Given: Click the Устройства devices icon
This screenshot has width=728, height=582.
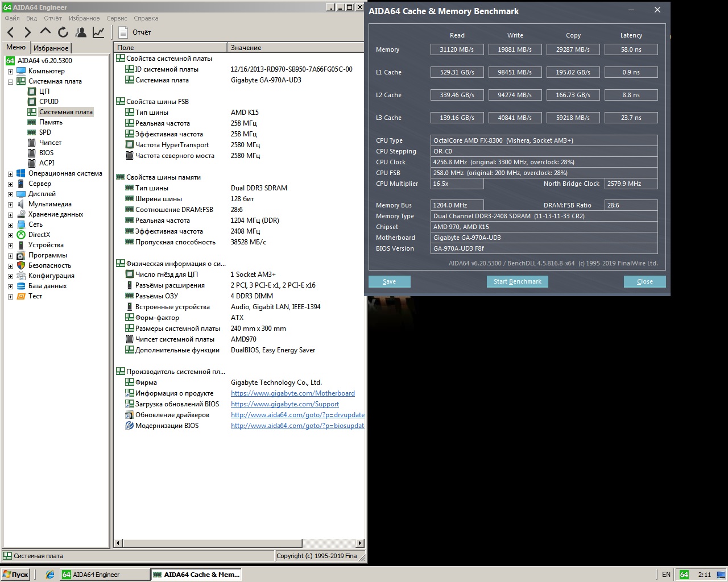Looking at the screenshot, I should click(21, 245).
